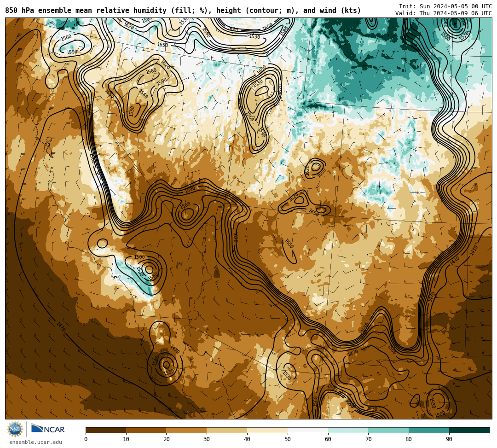
Task: Click the NCAR logo
Action: [48, 429]
